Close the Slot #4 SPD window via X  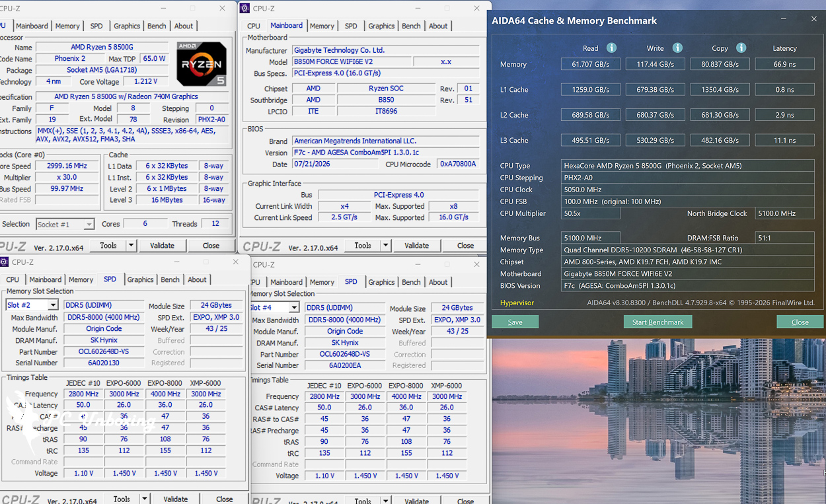477,264
